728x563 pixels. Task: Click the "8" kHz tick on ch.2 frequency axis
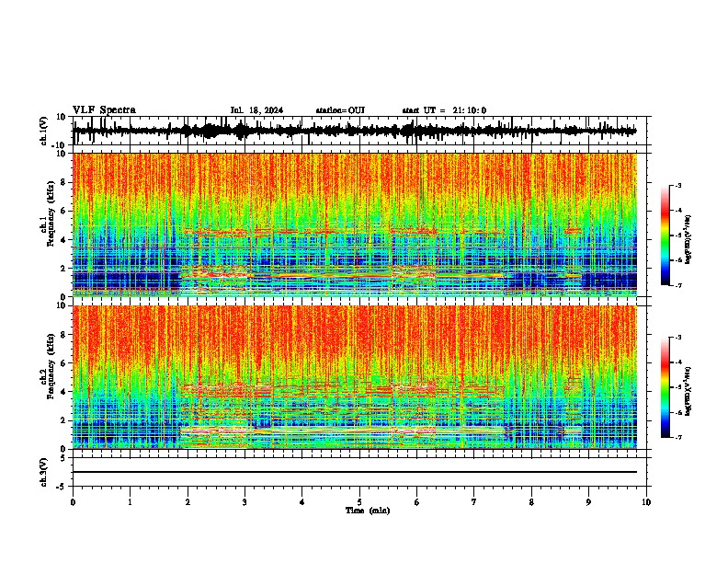pyautogui.click(x=64, y=335)
